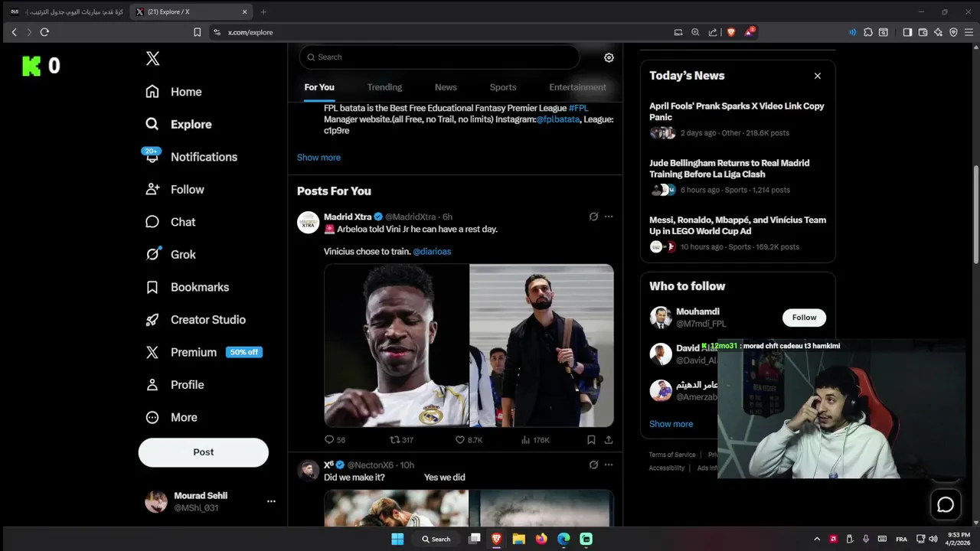Screen dimensions: 980x551
Task: Click Show more in Who to follow
Action: tap(671, 424)
